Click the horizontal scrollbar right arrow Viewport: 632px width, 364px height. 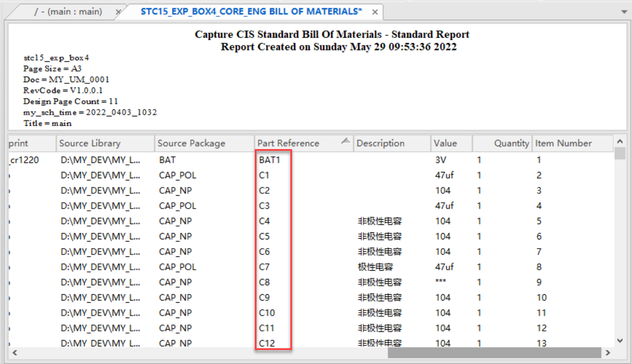coord(608,353)
